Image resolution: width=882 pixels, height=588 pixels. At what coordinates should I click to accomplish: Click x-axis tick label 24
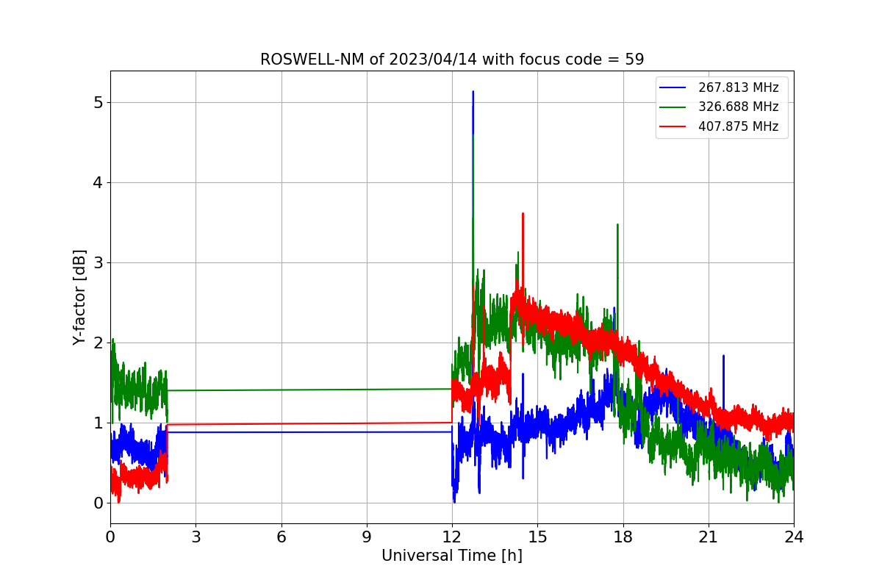pos(794,537)
